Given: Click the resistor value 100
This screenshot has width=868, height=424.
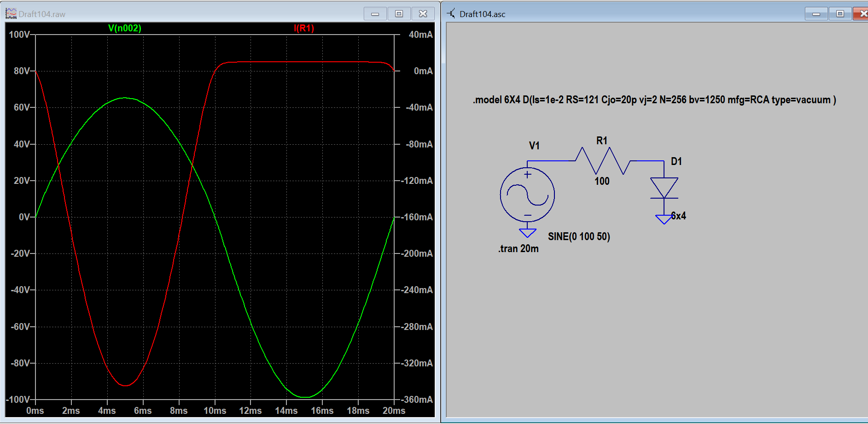Looking at the screenshot, I should [602, 181].
